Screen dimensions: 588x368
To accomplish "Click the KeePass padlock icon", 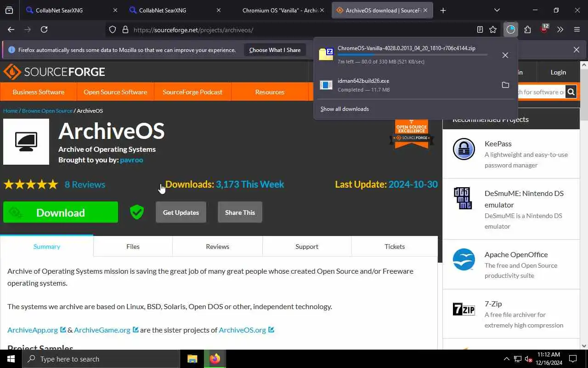I will coord(464,149).
